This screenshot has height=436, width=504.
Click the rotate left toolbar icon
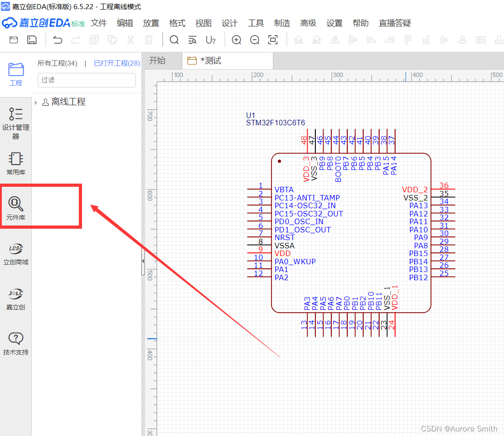298,40
